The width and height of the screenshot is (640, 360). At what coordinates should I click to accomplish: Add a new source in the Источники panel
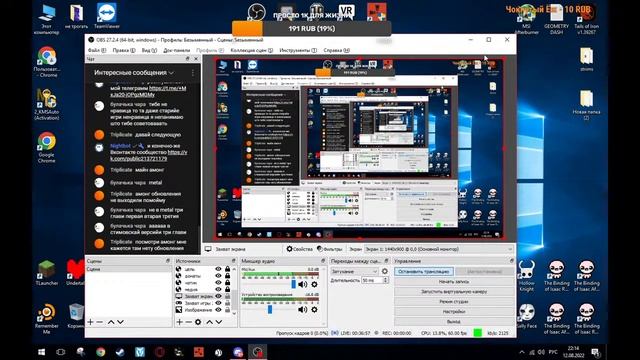pyautogui.click(x=179, y=322)
